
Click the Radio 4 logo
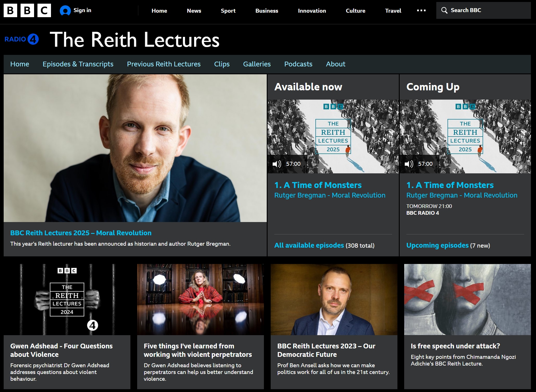[x=22, y=39]
